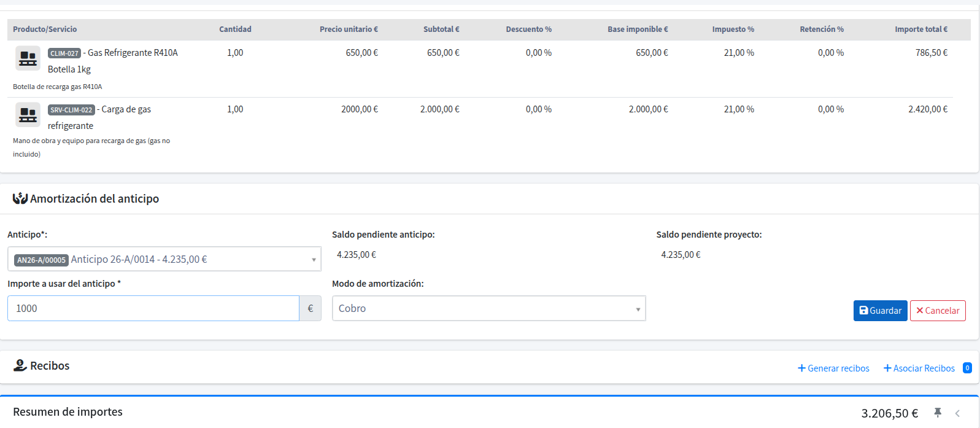Click the SRV-CLIM-022 service code badge
This screenshot has height=428, width=980.
pyautogui.click(x=71, y=110)
